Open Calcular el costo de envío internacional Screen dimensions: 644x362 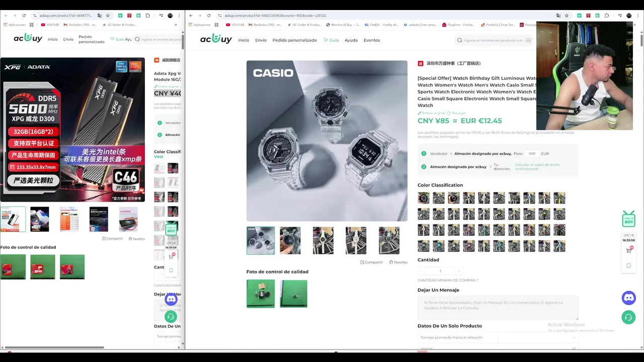(537, 167)
